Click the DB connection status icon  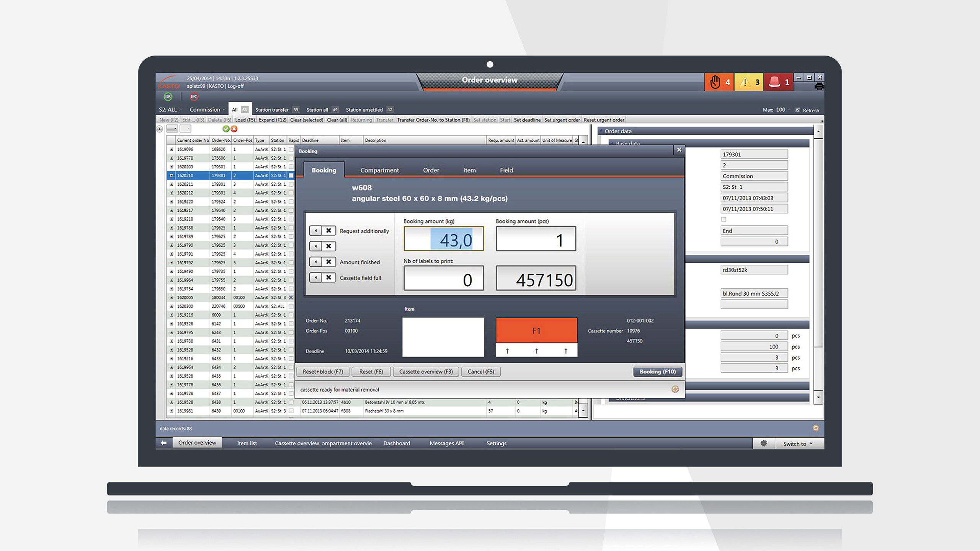(x=167, y=97)
